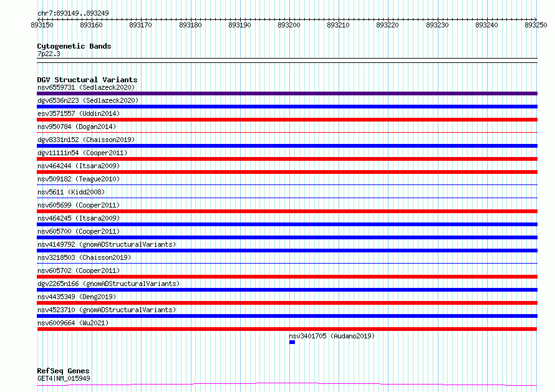This screenshot has height=392, width=555.
Task: Select variant nsv4435349 (Deng2019) label
Action: click(x=77, y=297)
